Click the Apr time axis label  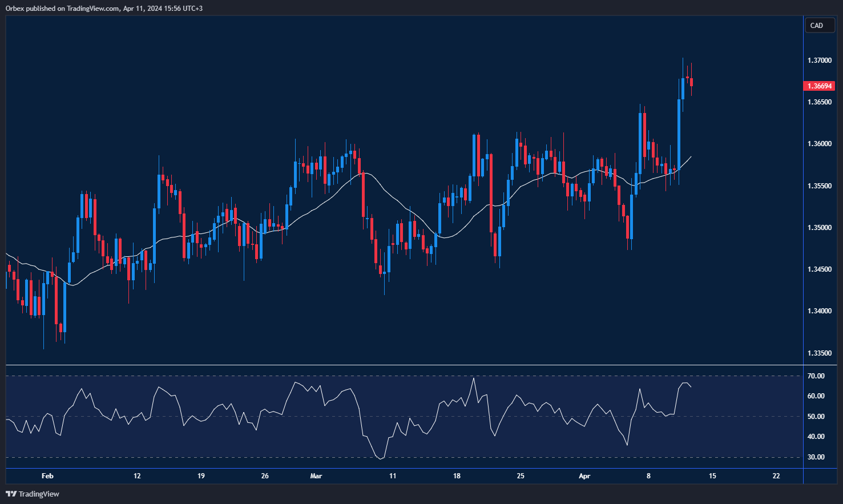584,476
